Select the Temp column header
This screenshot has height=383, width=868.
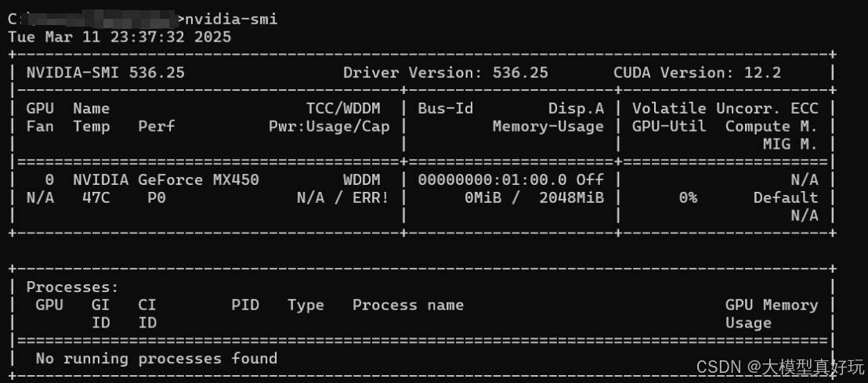[x=92, y=127]
